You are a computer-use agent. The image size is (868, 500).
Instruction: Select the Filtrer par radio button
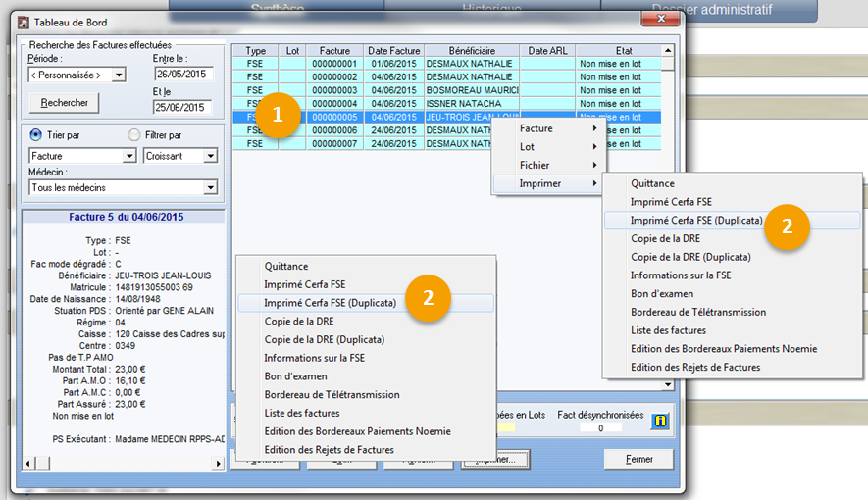click(x=134, y=134)
